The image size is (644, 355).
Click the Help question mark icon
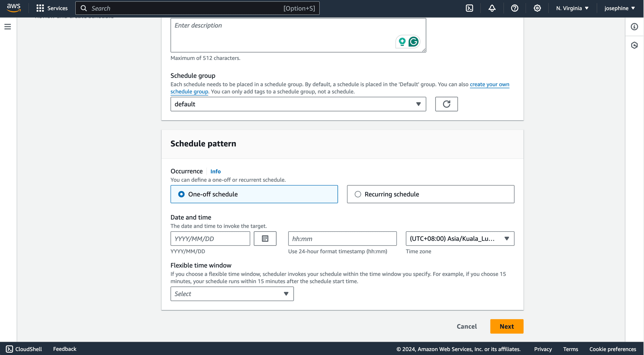tap(515, 8)
